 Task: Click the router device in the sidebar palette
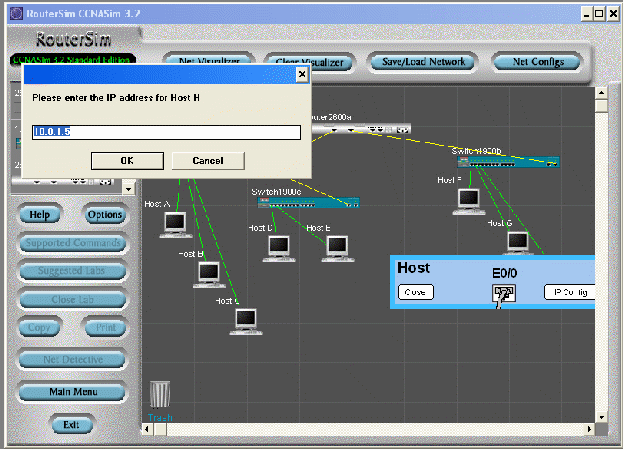[62, 182]
